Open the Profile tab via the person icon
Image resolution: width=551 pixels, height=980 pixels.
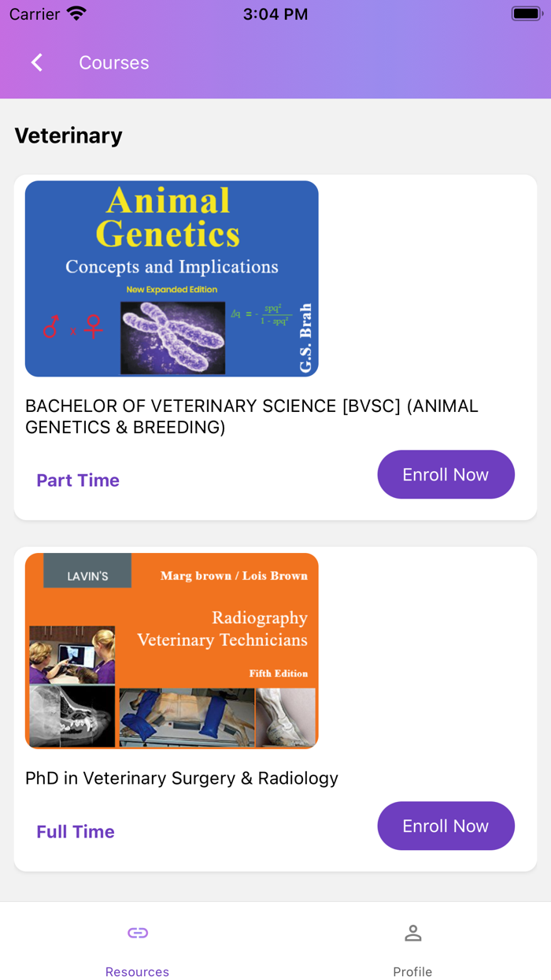(412, 932)
